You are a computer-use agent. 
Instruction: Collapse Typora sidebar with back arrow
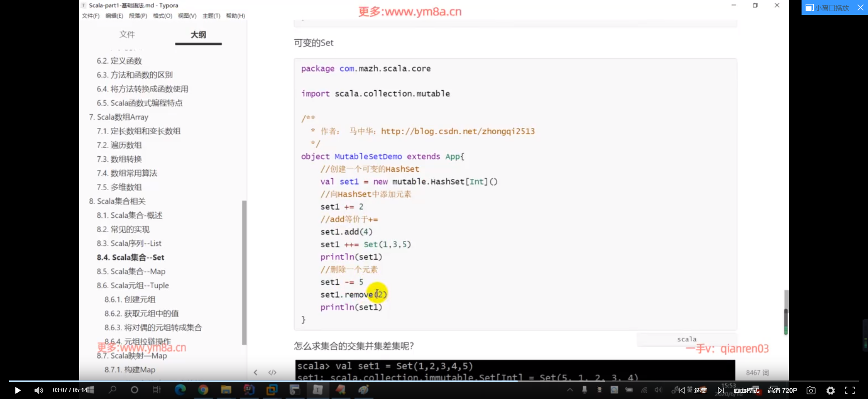(x=255, y=372)
